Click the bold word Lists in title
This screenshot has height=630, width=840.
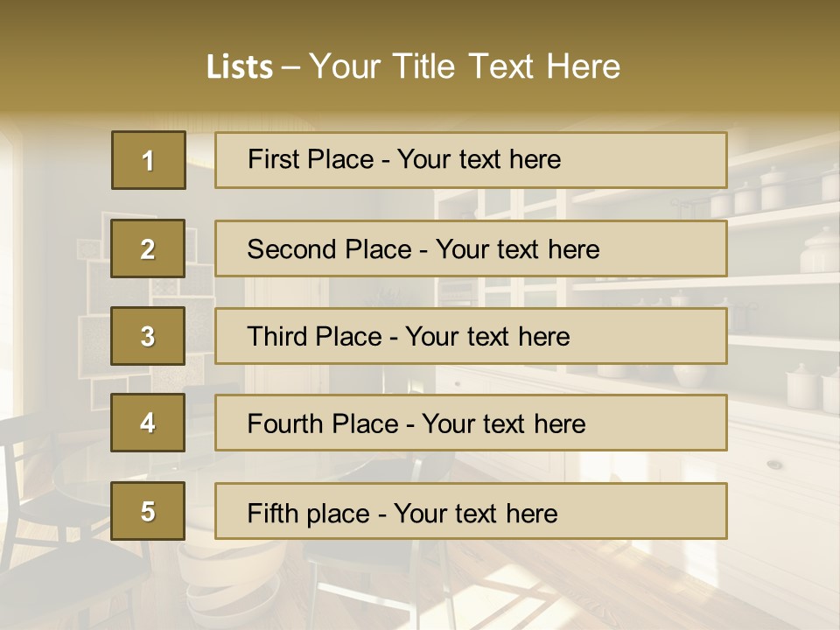click(239, 67)
